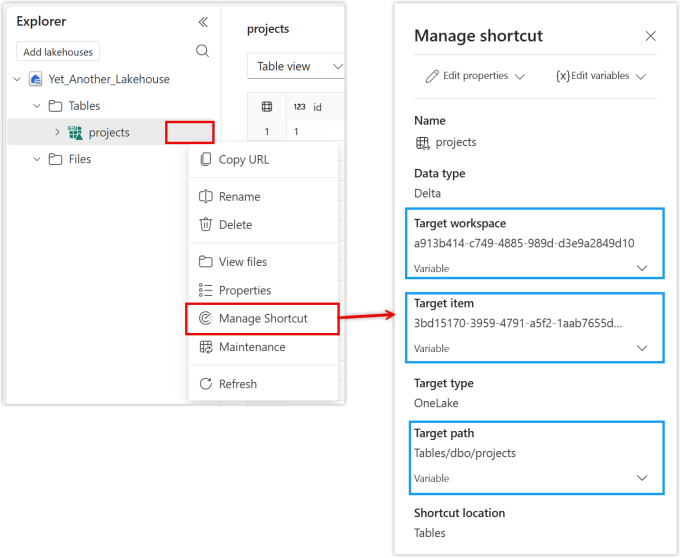Collapse the Yet_Another_Lakehouse tree node
The height and width of the screenshot is (558, 680).
(17, 79)
